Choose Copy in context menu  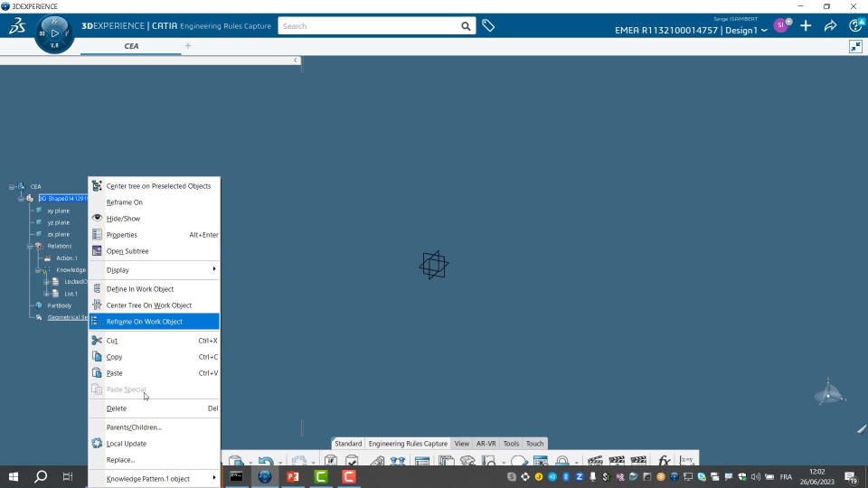point(155,357)
